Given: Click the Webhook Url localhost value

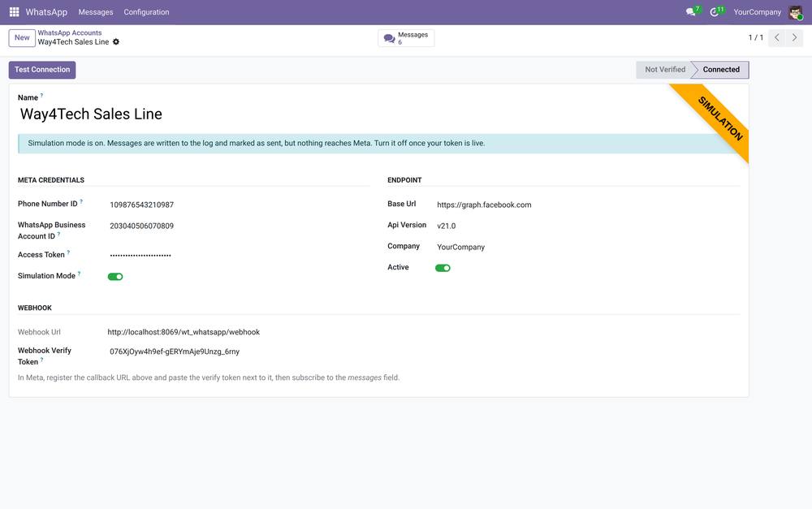Looking at the screenshot, I should pyautogui.click(x=184, y=332).
